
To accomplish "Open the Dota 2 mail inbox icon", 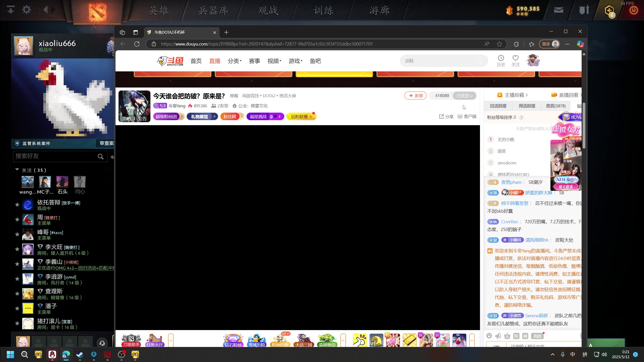I will 558,10.
